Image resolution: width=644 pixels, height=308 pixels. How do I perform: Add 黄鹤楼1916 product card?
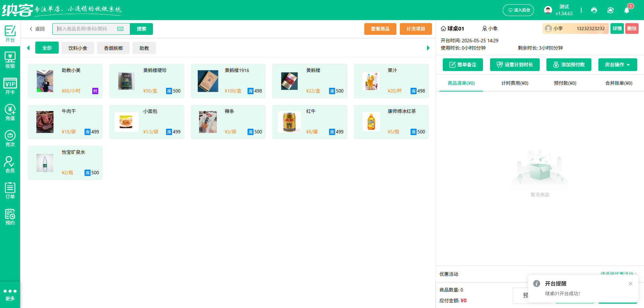click(x=228, y=81)
